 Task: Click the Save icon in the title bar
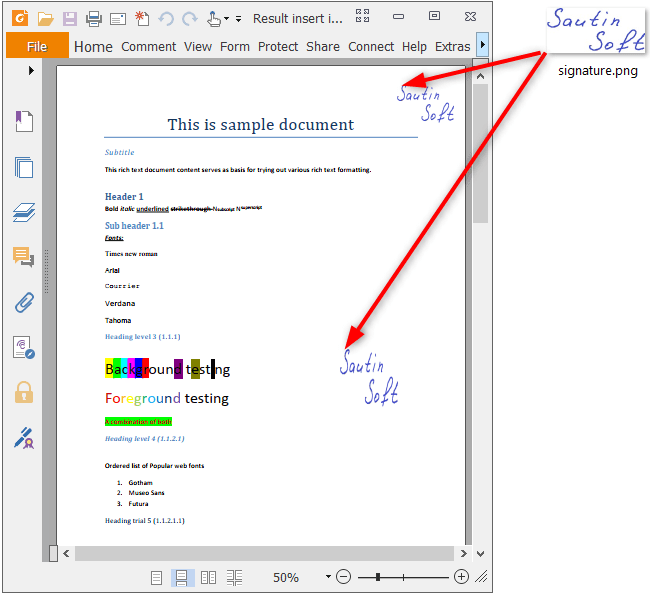pos(70,18)
